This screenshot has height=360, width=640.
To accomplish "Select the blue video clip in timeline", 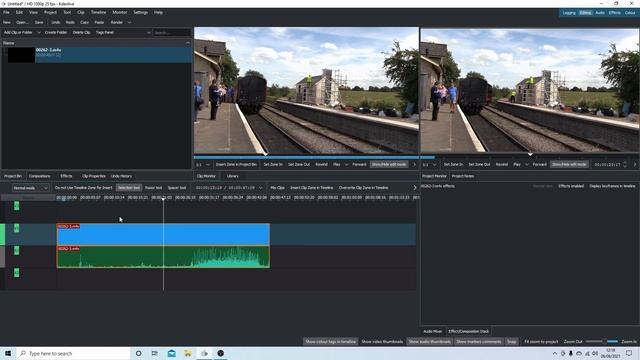I will point(163,234).
